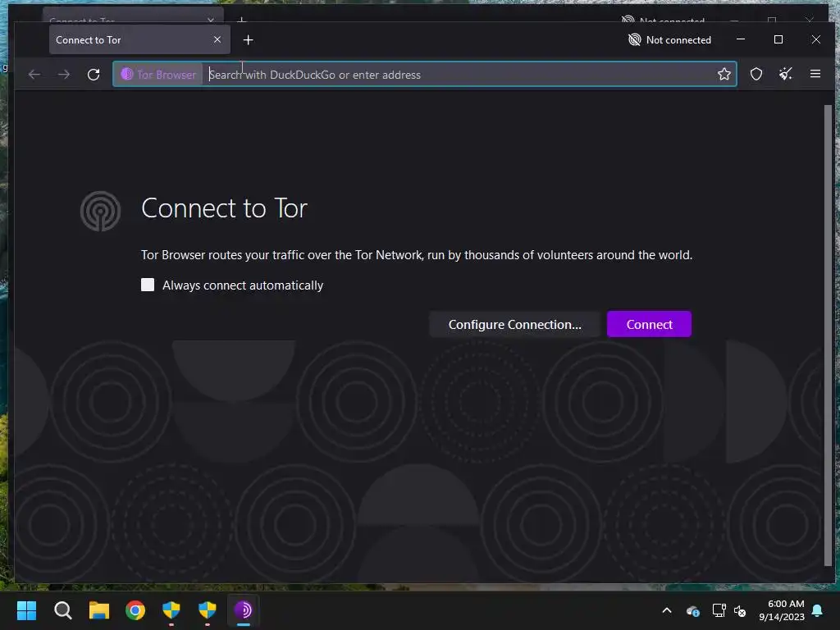The image size is (840, 630).
Task: Select the Connect to Tor tab
Action: pyautogui.click(x=139, y=40)
